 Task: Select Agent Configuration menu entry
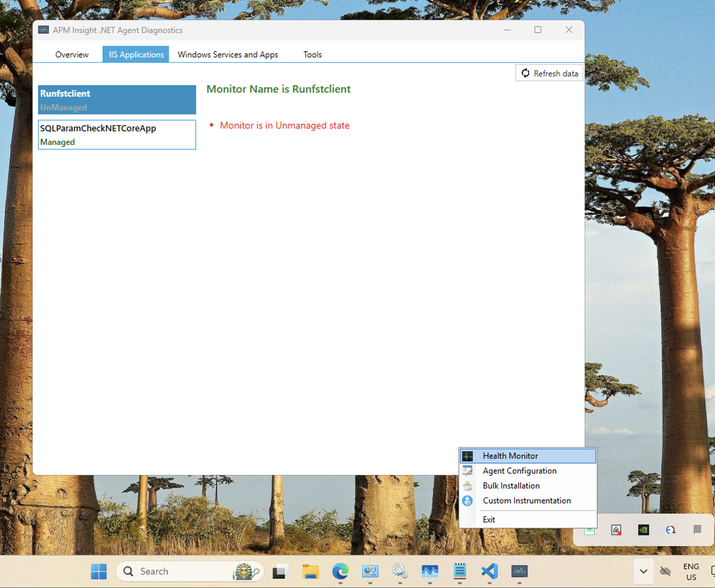click(520, 471)
